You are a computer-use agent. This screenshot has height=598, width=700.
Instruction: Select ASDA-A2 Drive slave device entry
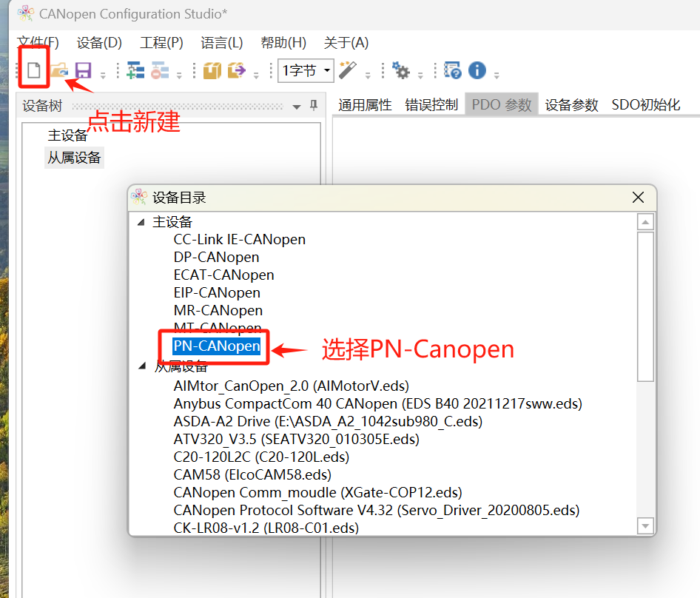coord(328,422)
